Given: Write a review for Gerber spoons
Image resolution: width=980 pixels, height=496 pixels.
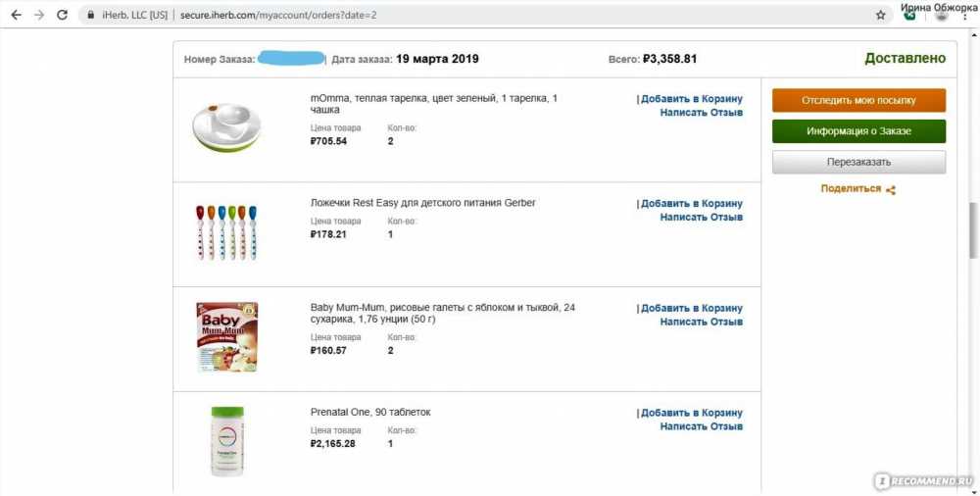Looking at the screenshot, I should tap(702, 217).
